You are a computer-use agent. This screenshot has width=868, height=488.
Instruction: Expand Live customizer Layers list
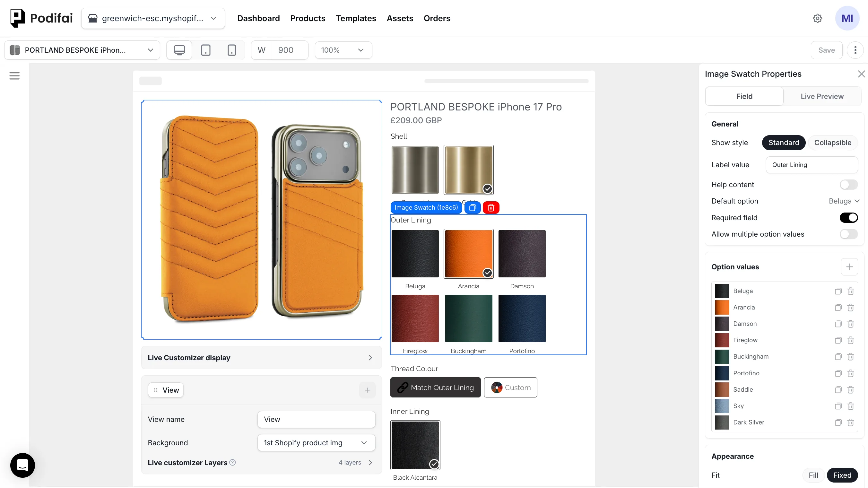370,463
